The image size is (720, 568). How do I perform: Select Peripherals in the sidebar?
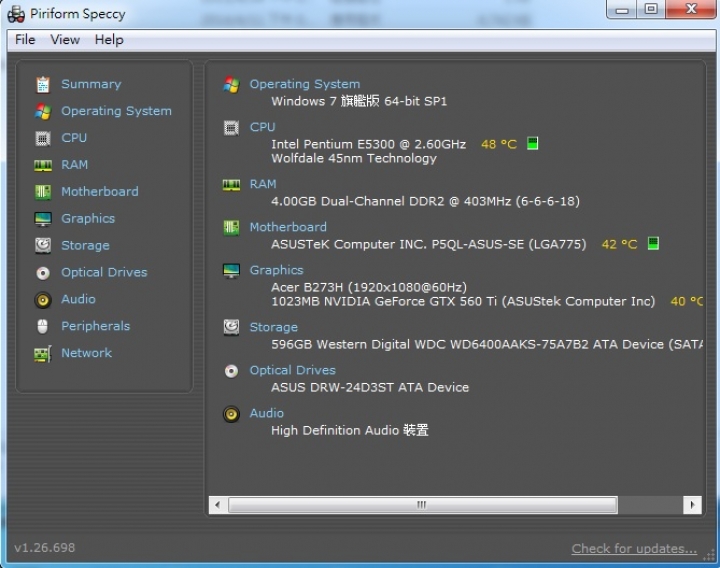point(96,326)
